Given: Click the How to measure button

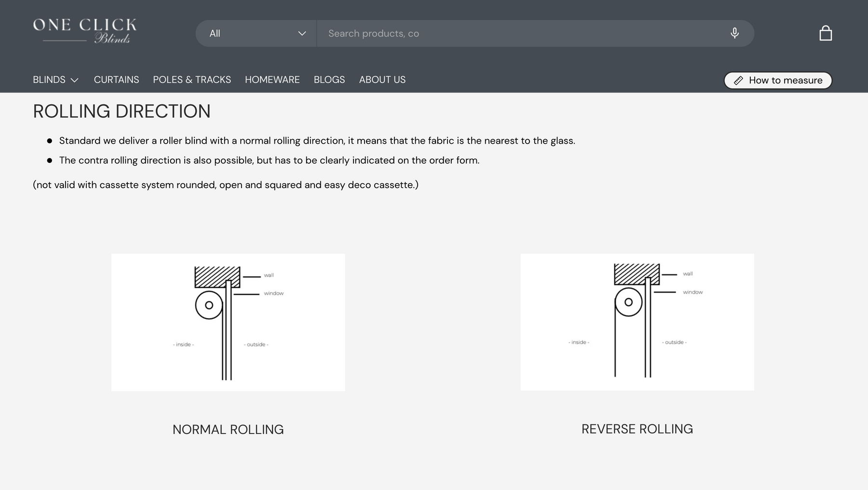Looking at the screenshot, I should 778,81.
